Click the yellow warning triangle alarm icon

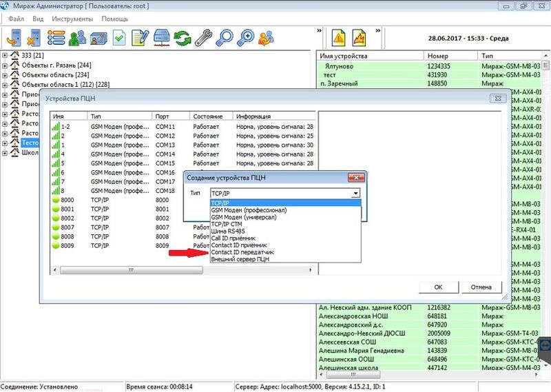tap(339, 37)
